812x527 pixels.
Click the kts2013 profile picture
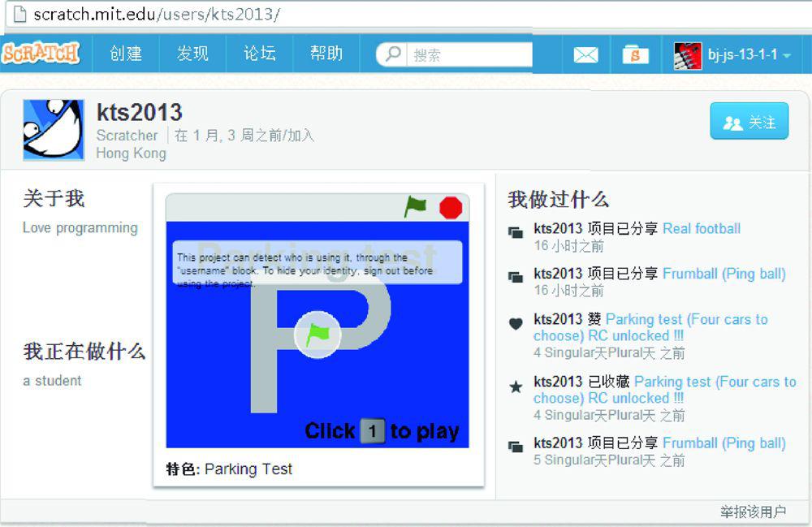[x=54, y=130]
